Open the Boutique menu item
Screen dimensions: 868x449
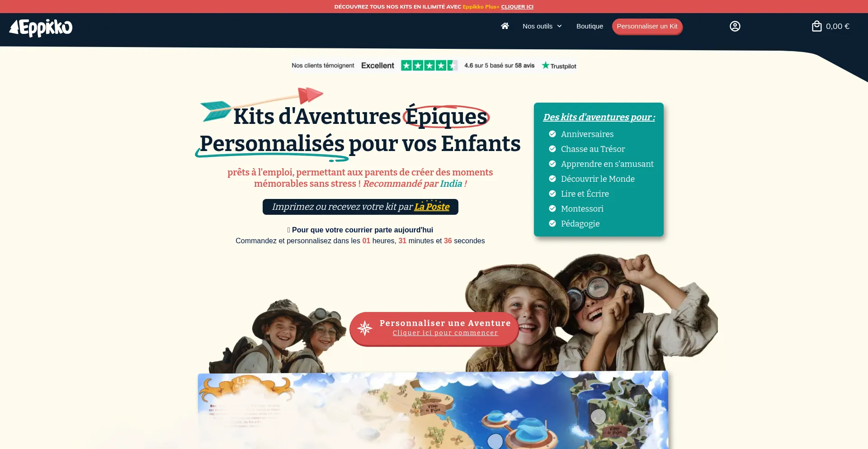coord(590,26)
